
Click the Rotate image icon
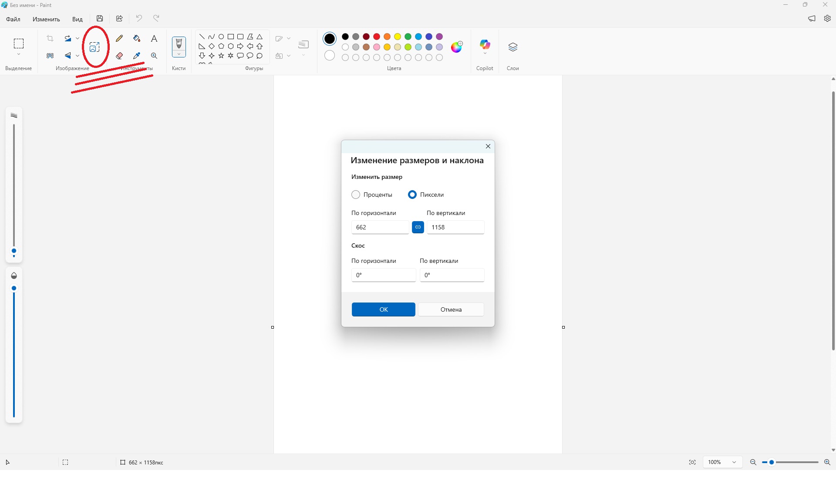pos(67,38)
